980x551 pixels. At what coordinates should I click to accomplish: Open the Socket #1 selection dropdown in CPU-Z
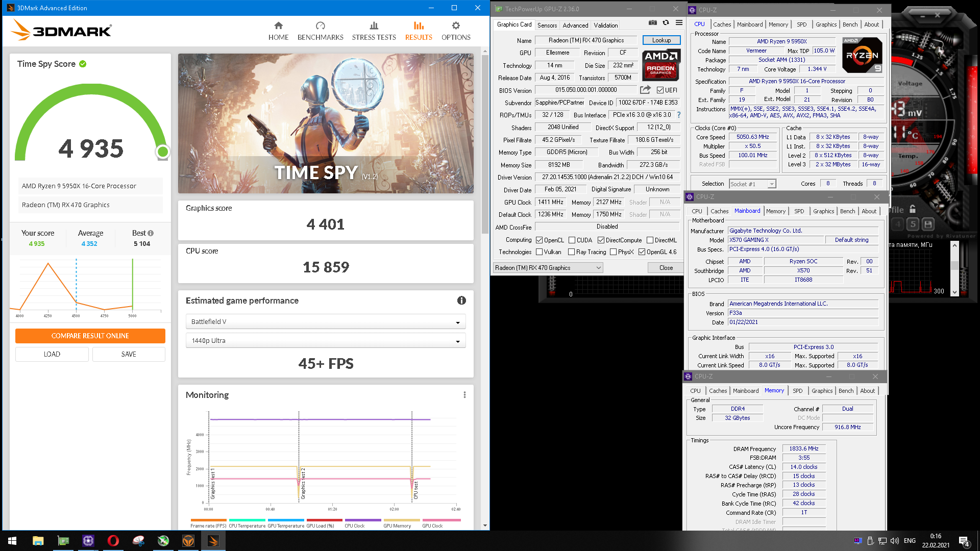tap(752, 184)
